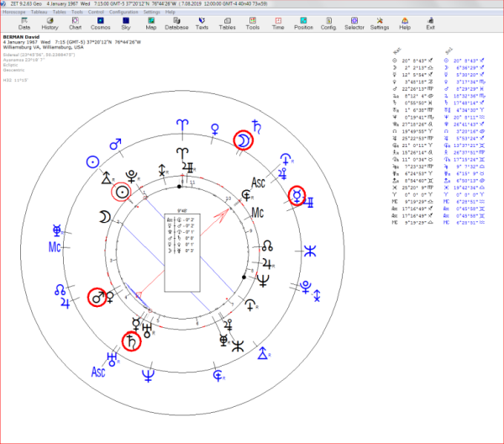Click the 'BERMAN David' chart title
504x444 pixels.
click(21, 37)
